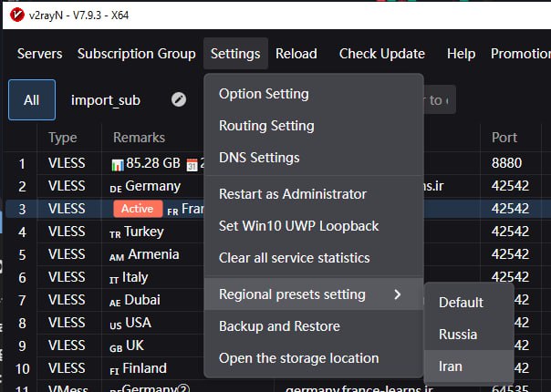
Task: Switch to the import_sub tab
Action: (x=106, y=100)
